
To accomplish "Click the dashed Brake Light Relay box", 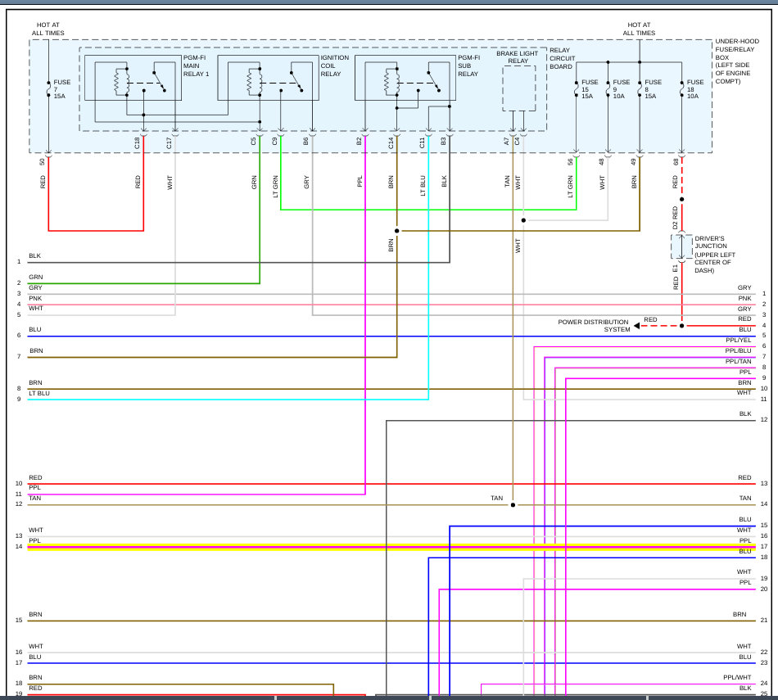I will click(519, 88).
